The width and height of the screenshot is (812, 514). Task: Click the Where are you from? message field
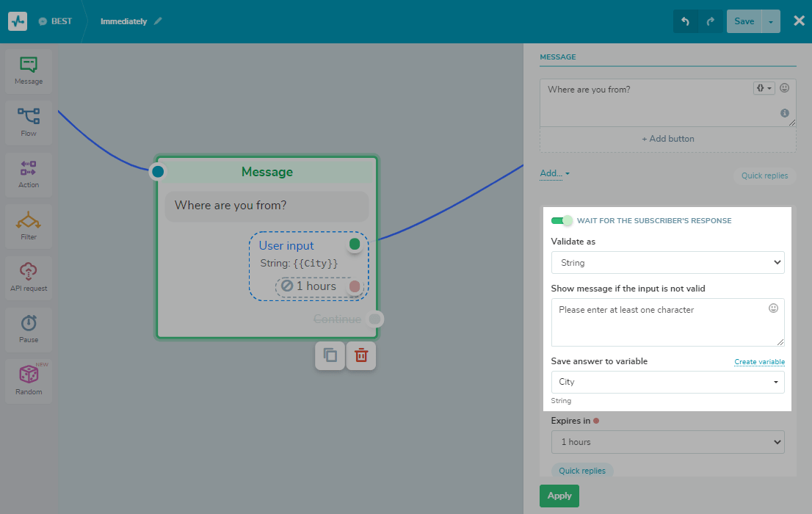click(x=667, y=103)
